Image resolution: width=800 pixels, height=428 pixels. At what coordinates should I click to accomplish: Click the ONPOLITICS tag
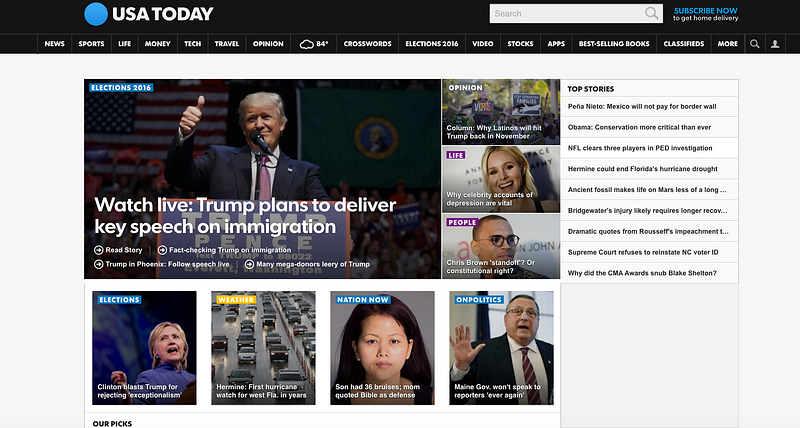479,300
